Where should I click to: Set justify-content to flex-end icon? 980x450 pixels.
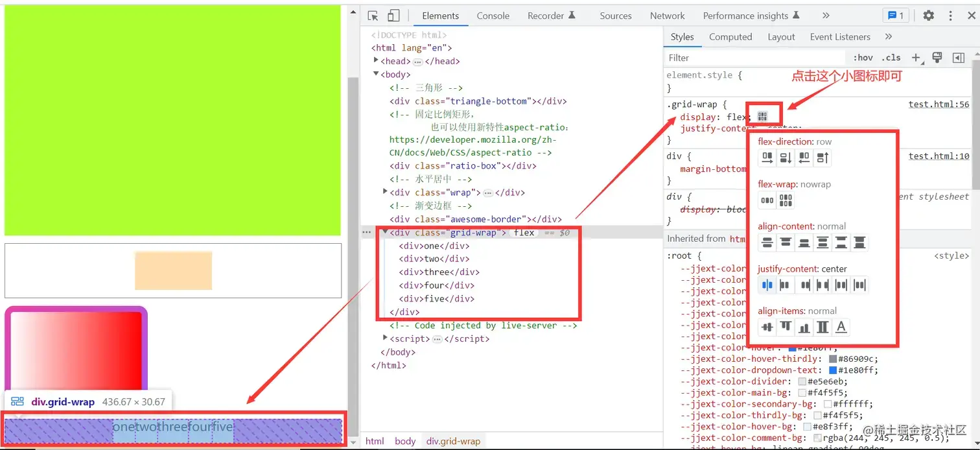804,285
